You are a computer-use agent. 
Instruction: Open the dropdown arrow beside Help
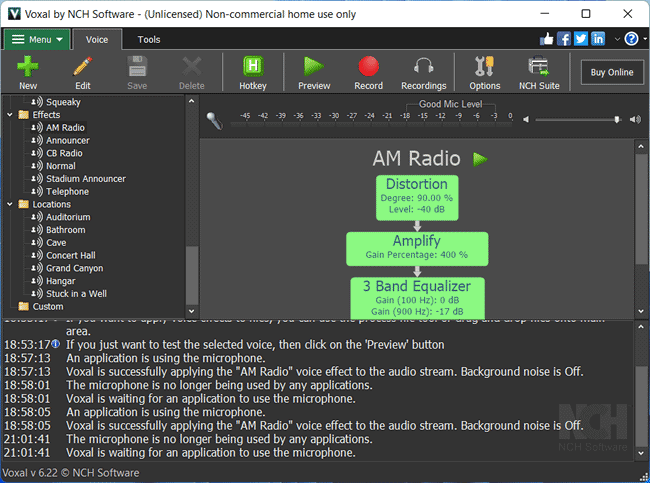(x=645, y=39)
